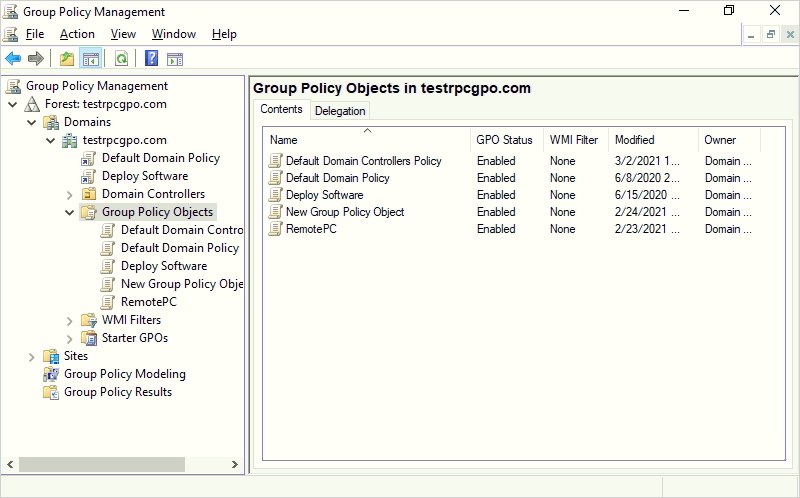Toggle the Show/Hide Console Tree icon
Screen dimensions: 800x498
pyautogui.click(x=90, y=59)
